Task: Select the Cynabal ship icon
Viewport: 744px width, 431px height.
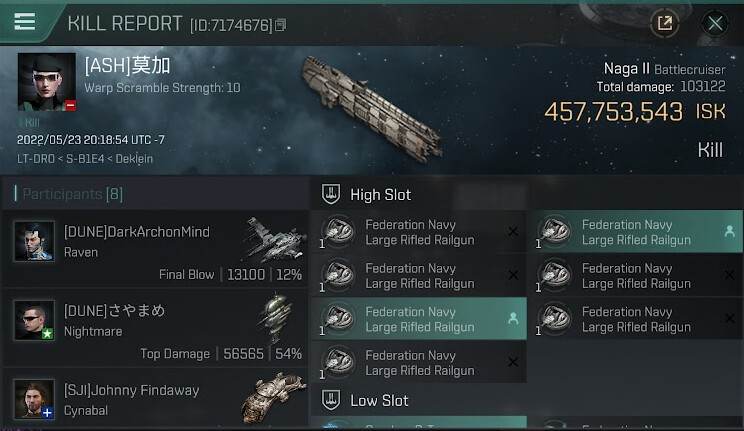Action: click(x=273, y=397)
